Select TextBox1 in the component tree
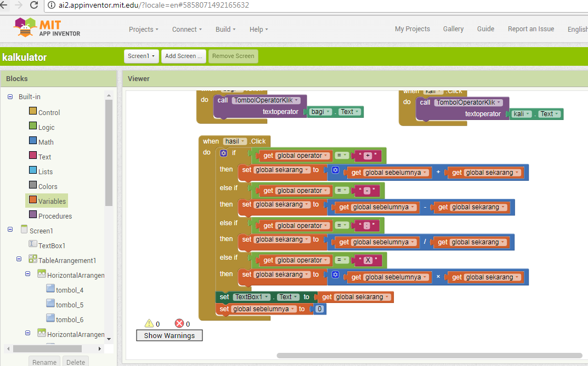The width and height of the screenshot is (588, 366). [52, 246]
